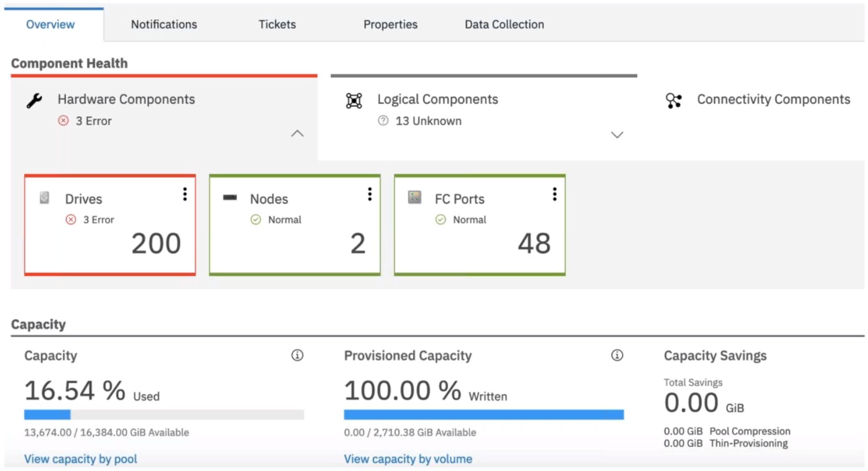Click the Drives card '3 Error' text
The width and height of the screenshot is (868, 471).
99,220
